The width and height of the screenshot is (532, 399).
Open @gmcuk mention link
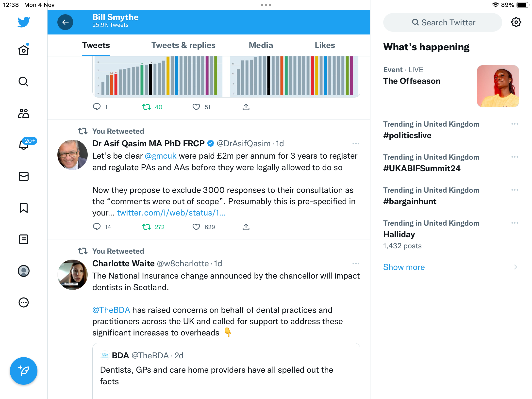(161, 156)
